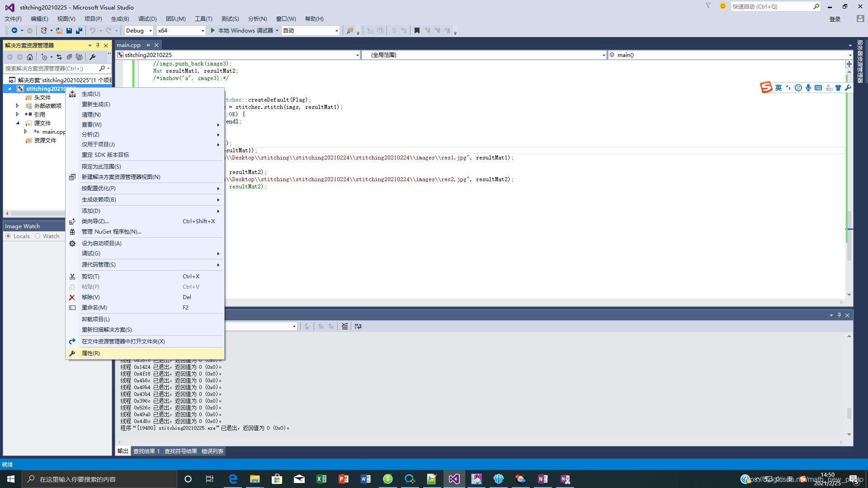Screen dimensions: 868x488
Task: Choose 重新生成(E) from the context menu
Action: point(145,104)
